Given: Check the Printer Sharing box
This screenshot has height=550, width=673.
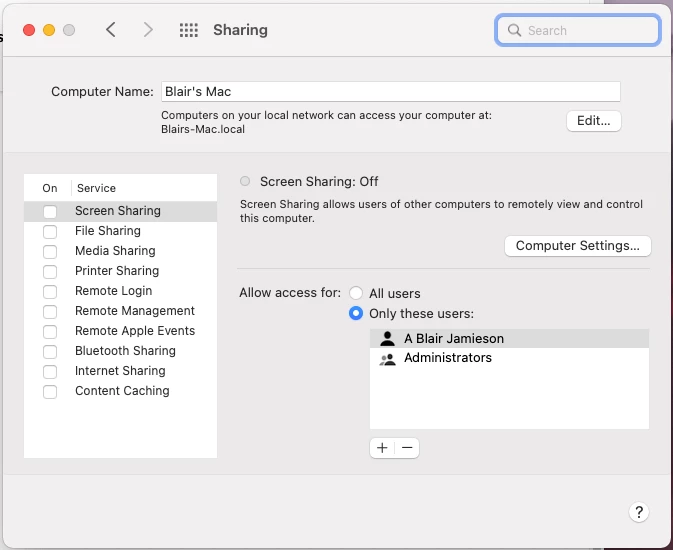Looking at the screenshot, I should click(x=50, y=271).
